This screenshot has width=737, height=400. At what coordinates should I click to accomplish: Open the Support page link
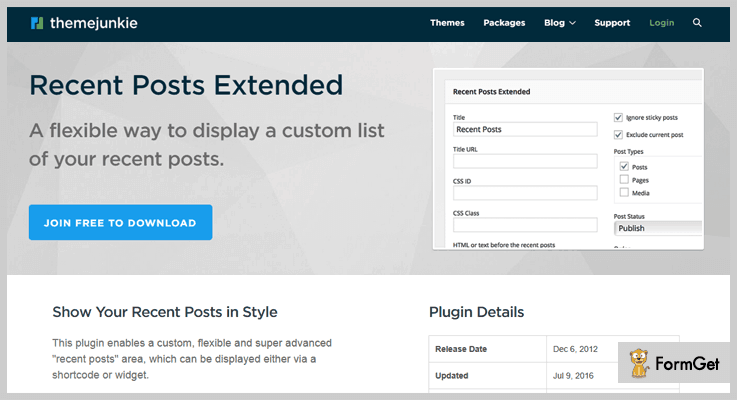[x=612, y=23]
